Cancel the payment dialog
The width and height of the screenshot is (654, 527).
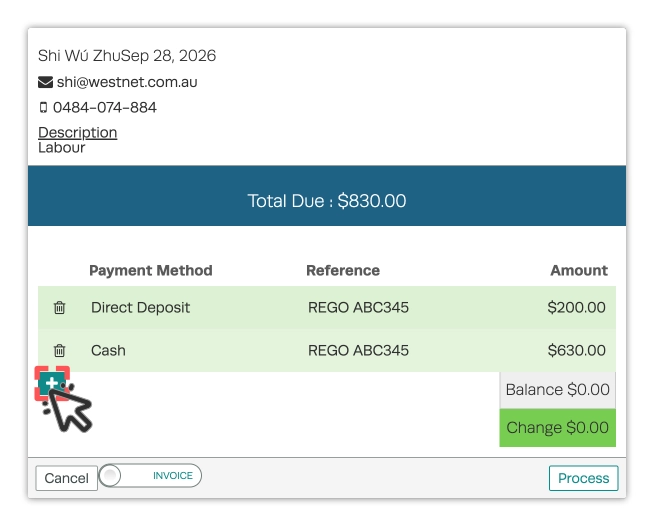(66, 478)
